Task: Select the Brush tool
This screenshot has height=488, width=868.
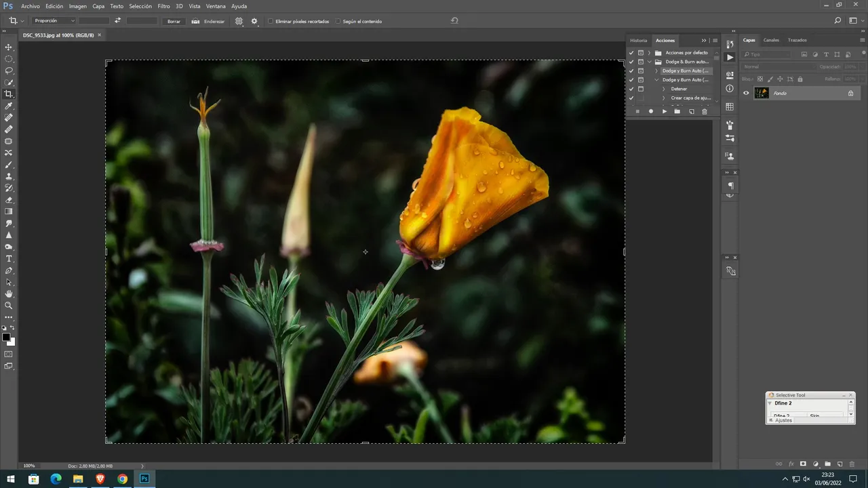Action: point(9,165)
